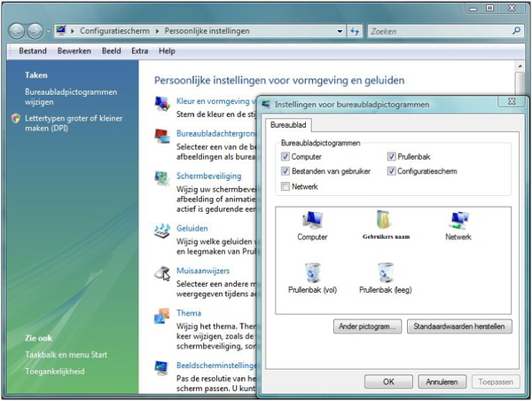Click the Back navigation arrow button
Viewport: 532px width, 401px height.
(16, 31)
